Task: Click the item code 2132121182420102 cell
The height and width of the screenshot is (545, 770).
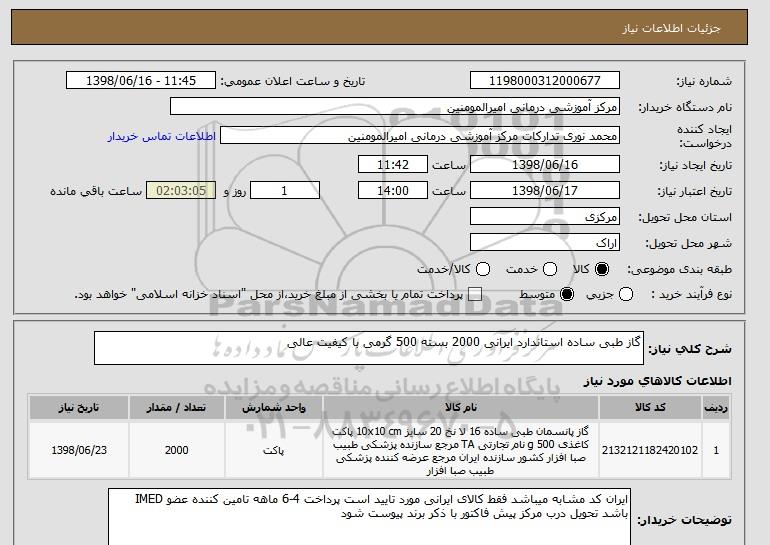Action: (x=650, y=450)
